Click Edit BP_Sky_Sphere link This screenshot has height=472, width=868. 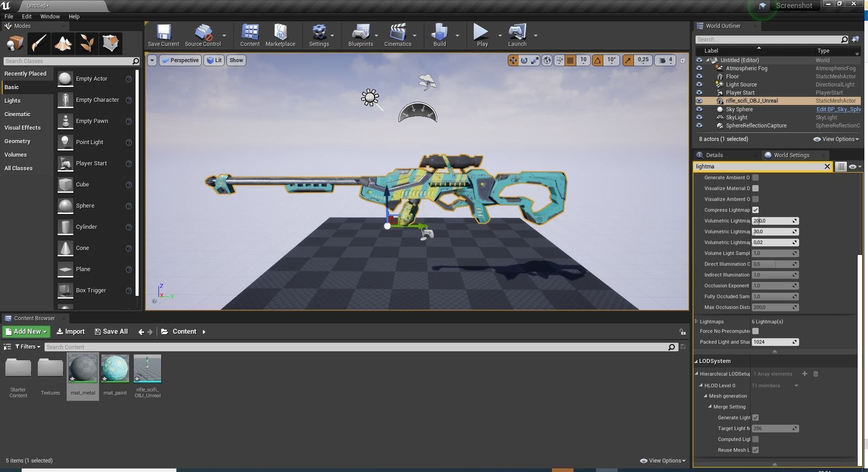tap(838, 109)
